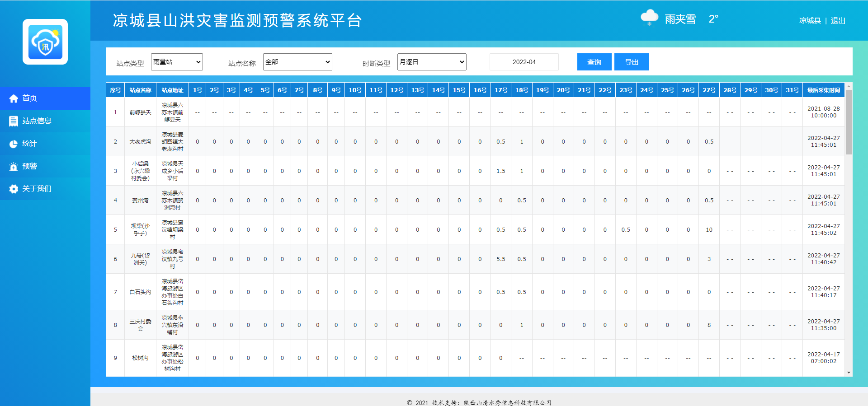Click the 退出 logout link
The width and height of the screenshot is (868, 406).
pyautogui.click(x=838, y=21)
